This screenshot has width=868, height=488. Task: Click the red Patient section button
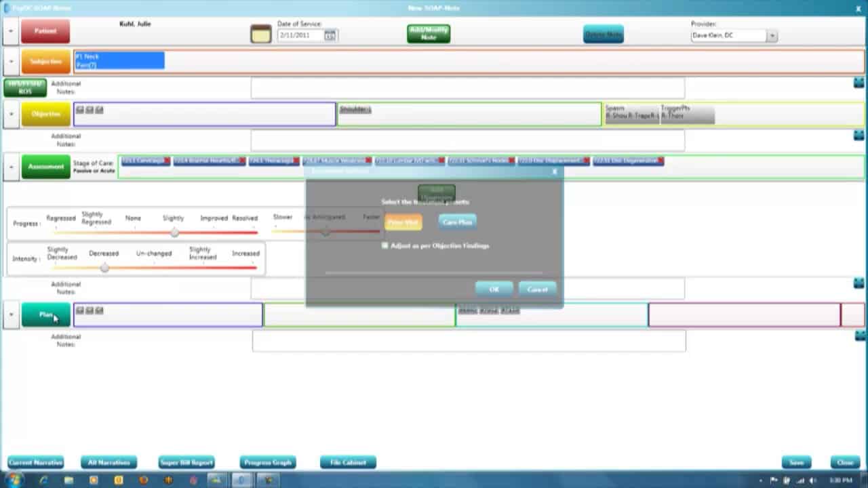tap(45, 31)
